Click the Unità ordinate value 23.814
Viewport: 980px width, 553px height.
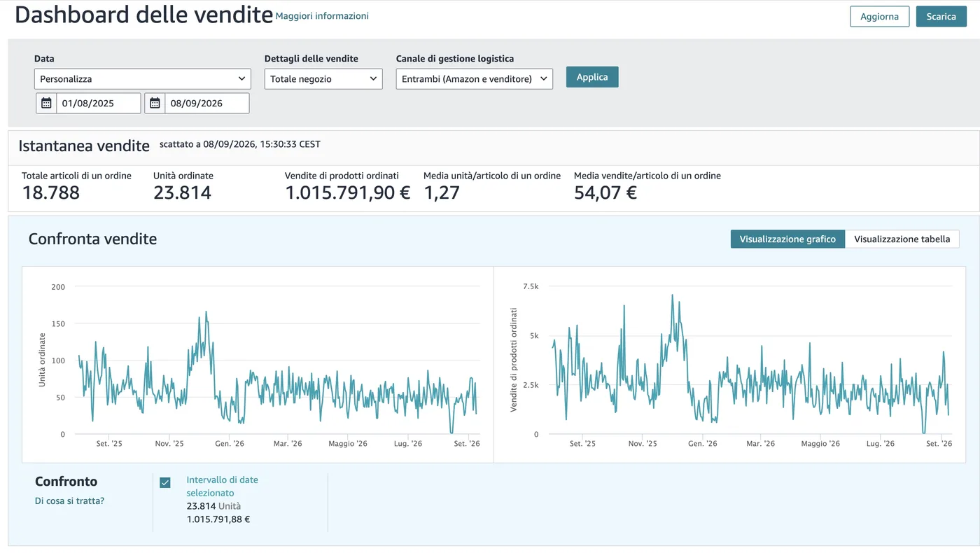(182, 192)
